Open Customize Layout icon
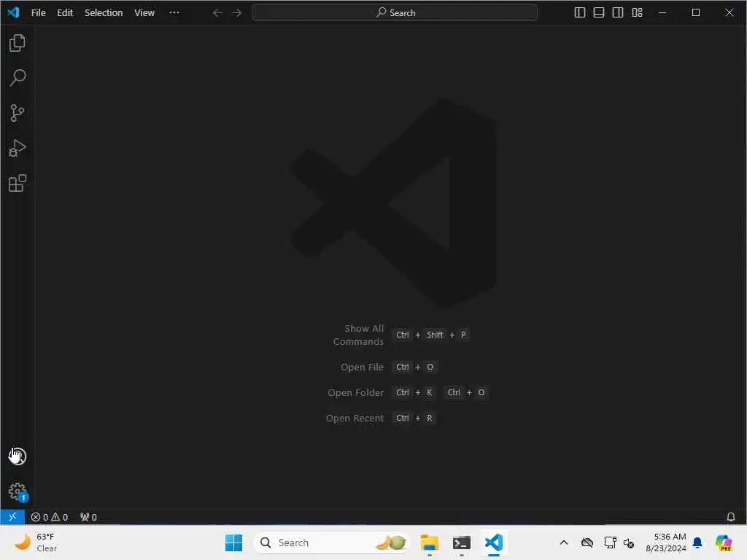Viewport: 747px width, 560px height. (x=637, y=13)
